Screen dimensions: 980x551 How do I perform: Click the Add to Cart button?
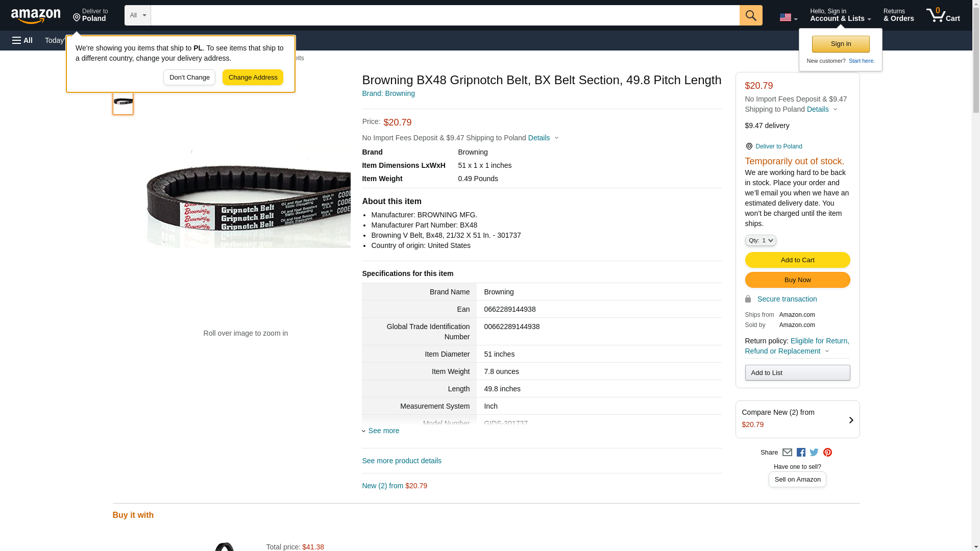(797, 260)
